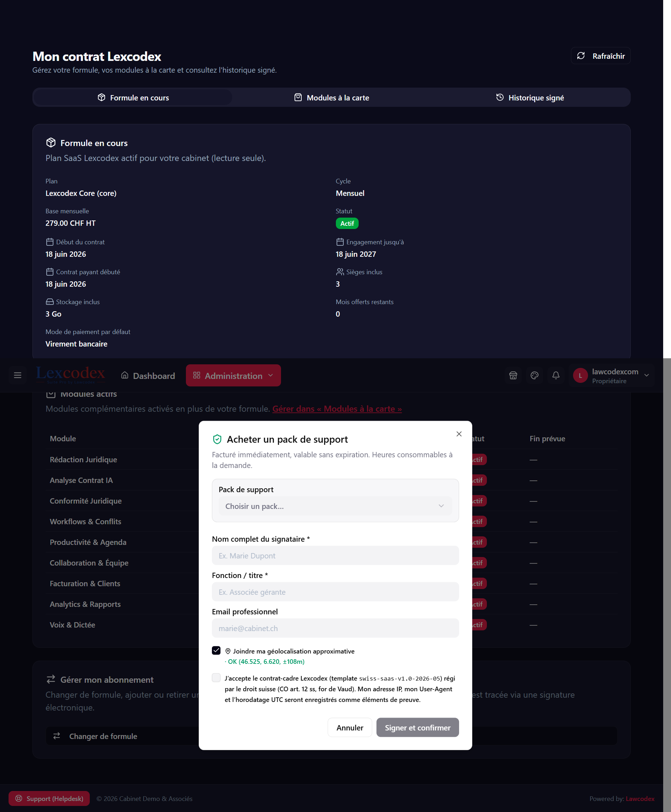
Task: Click the Mensuel cycle value
Action: (350, 193)
